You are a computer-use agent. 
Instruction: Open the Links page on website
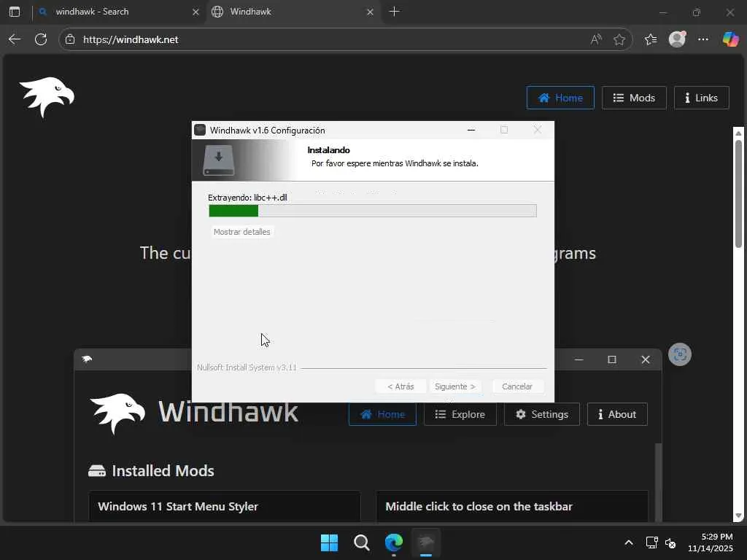tap(701, 98)
